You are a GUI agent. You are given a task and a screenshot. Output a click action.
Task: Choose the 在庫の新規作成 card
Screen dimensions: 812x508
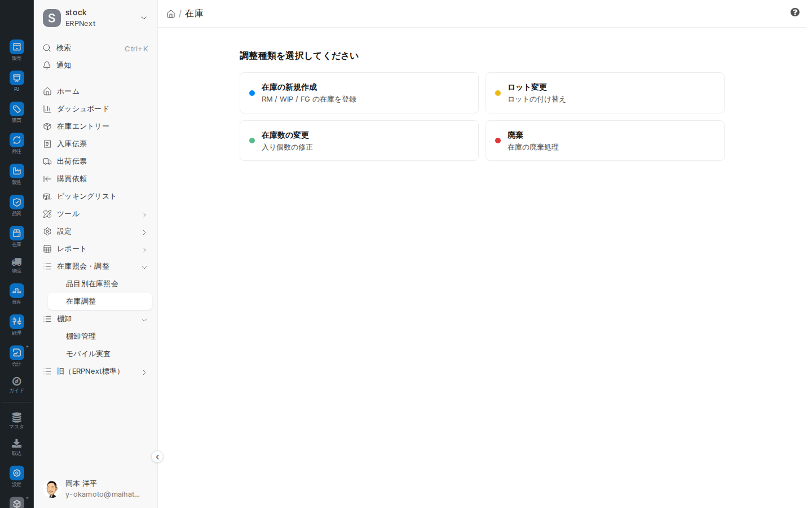[359, 93]
